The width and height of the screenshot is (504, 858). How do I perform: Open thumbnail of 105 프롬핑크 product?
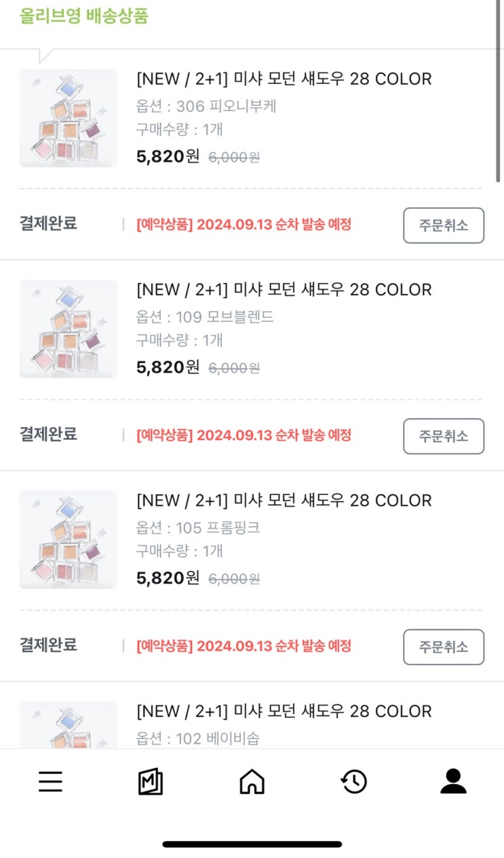point(69,540)
